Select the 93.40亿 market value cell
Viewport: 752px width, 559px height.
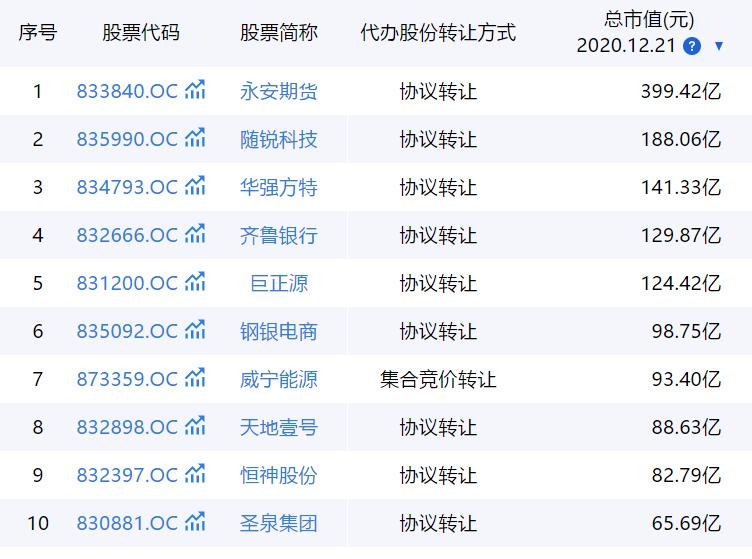[686, 379]
